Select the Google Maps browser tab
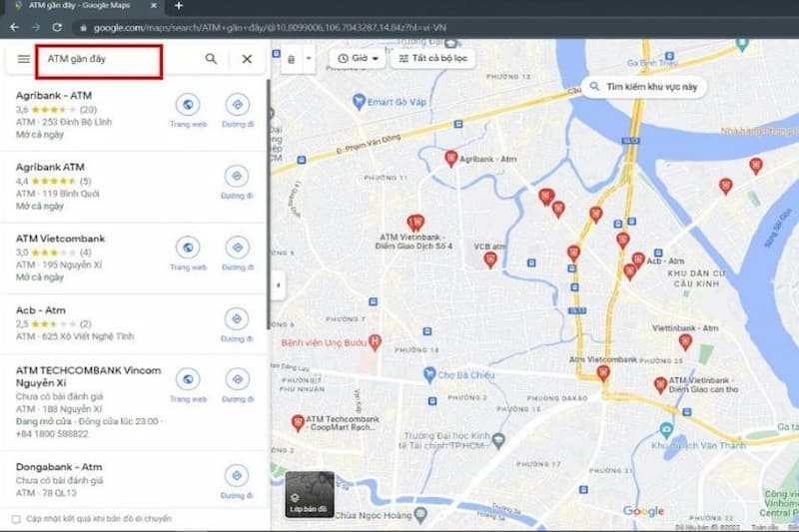 (80, 6)
